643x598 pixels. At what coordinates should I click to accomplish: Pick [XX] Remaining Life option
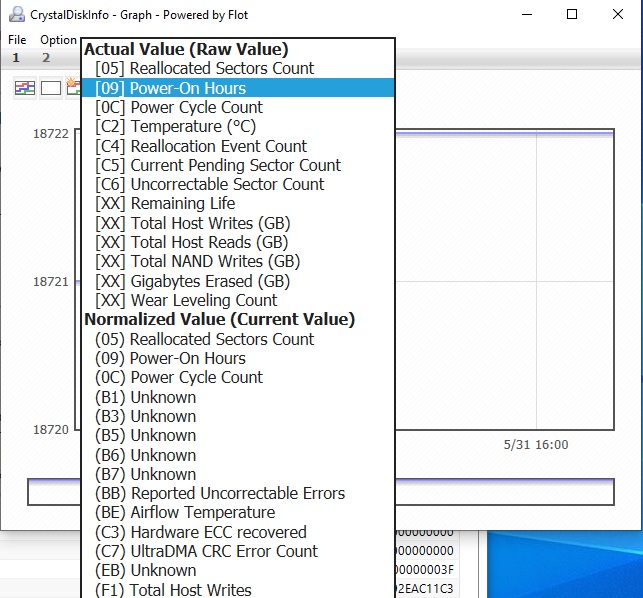tap(238, 204)
